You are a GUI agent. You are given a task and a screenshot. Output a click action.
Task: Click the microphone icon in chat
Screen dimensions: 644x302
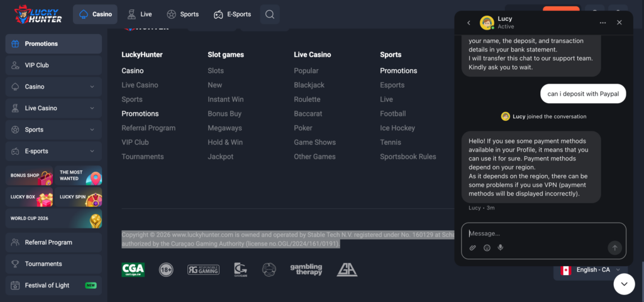click(x=500, y=248)
